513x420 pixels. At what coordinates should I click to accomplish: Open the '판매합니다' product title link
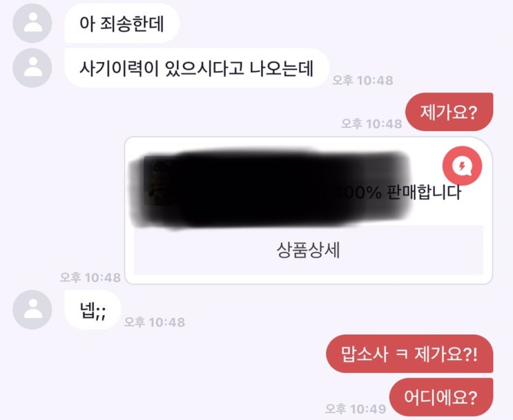click(x=424, y=192)
